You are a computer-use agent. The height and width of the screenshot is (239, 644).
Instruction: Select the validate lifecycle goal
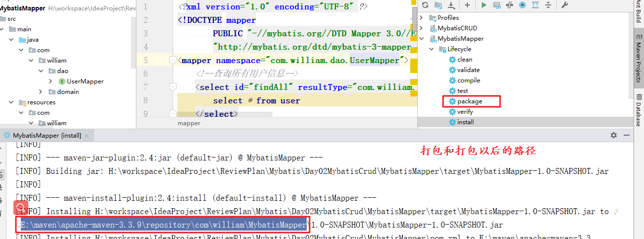(x=468, y=70)
